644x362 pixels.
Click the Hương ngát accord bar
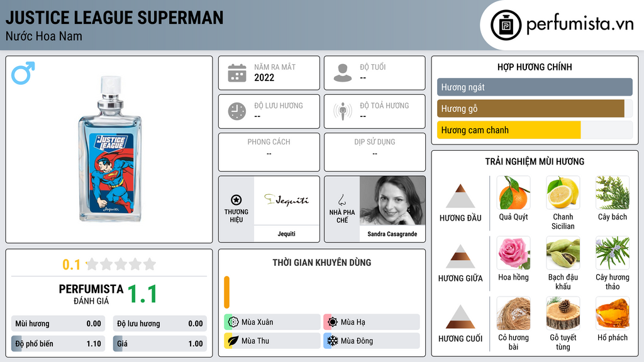click(x=535, y=87)
